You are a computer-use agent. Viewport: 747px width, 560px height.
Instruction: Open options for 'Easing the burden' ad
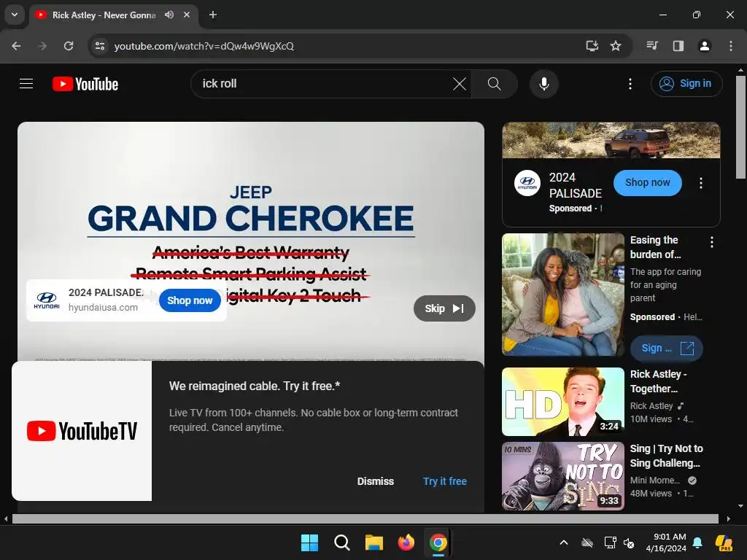712,242
